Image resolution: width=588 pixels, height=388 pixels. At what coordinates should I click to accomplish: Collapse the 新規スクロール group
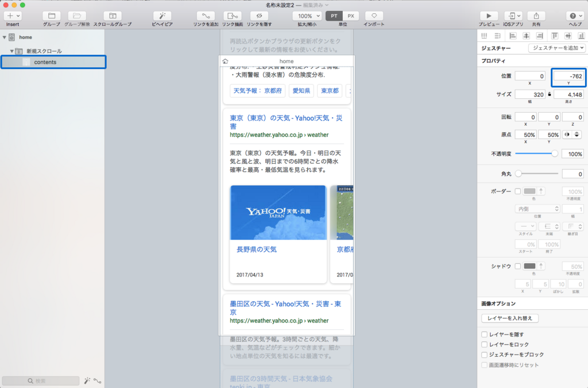pyautogui.click(x=11, y=51)
